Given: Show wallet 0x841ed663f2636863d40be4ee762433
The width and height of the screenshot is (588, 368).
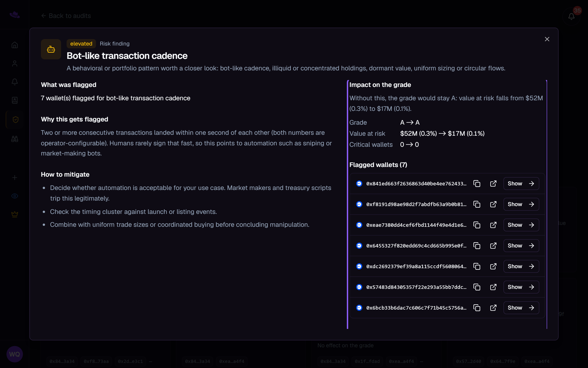Looking at the screenshot, I should (521, 184).
